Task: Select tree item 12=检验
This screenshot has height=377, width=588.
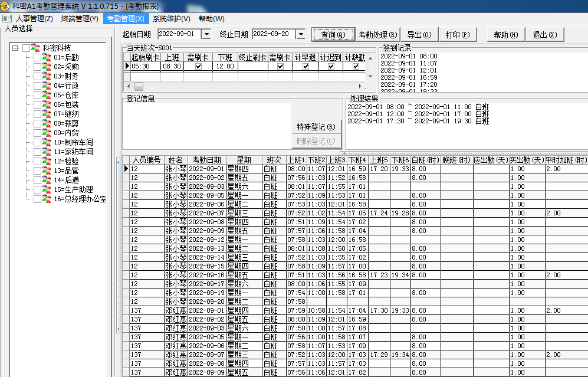Action: tap(66, 161)
